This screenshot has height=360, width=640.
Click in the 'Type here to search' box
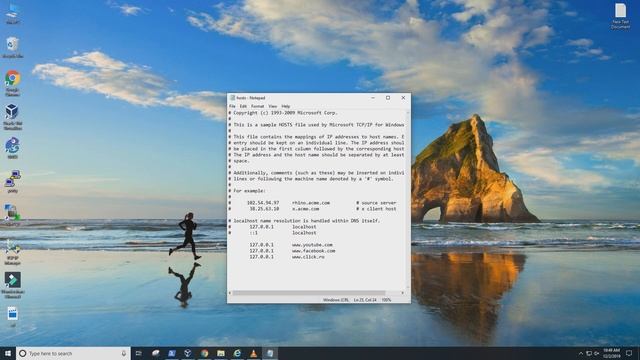pyautogui.click(x=73, y=353)
